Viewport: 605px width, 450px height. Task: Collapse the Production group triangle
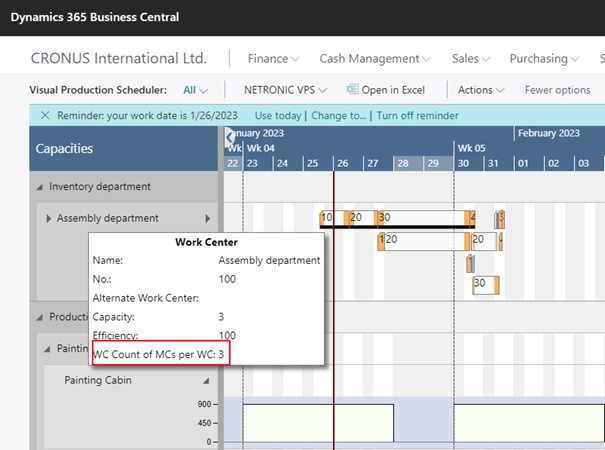[x=39, y=318]
